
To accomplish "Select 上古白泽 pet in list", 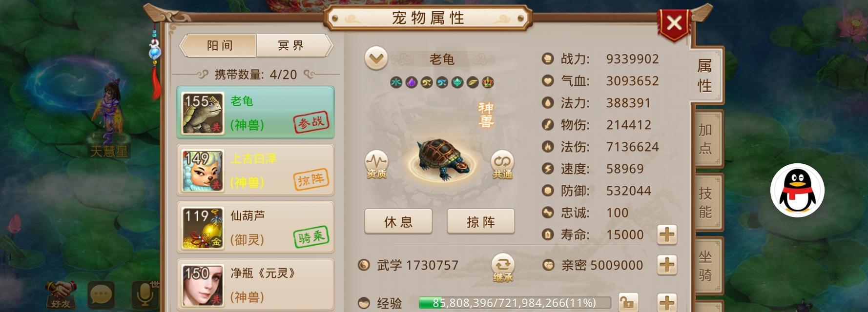I will [x=255, y=170].
